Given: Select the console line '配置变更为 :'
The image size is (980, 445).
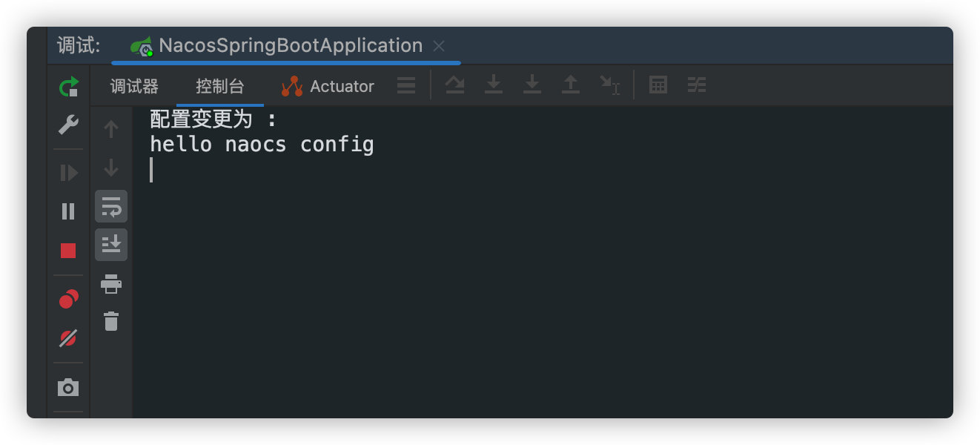Looking at the screenshot, I should (214, 119).
